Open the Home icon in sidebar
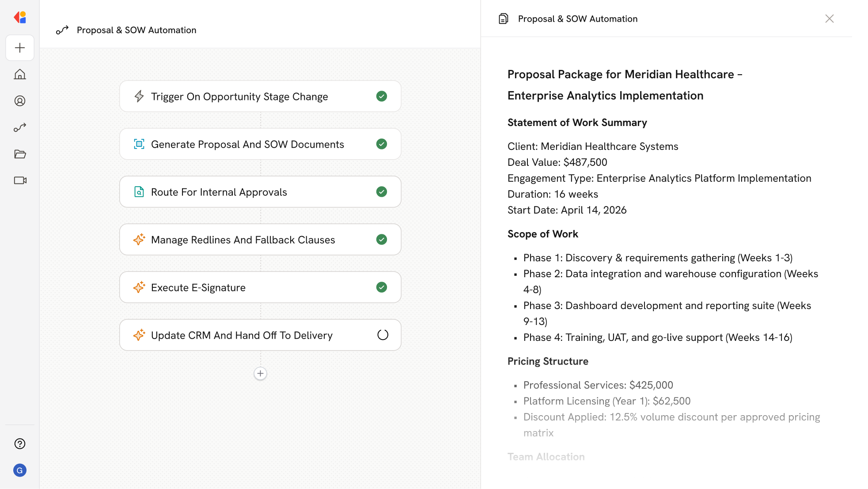The height and width of the screenshot is (489, 868). pos(20,74)
